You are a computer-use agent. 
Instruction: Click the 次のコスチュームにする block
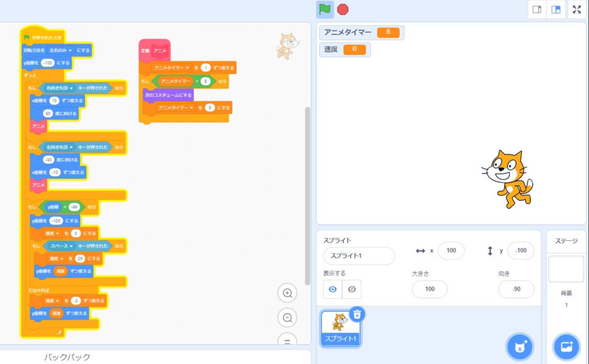tap(168, 95)
